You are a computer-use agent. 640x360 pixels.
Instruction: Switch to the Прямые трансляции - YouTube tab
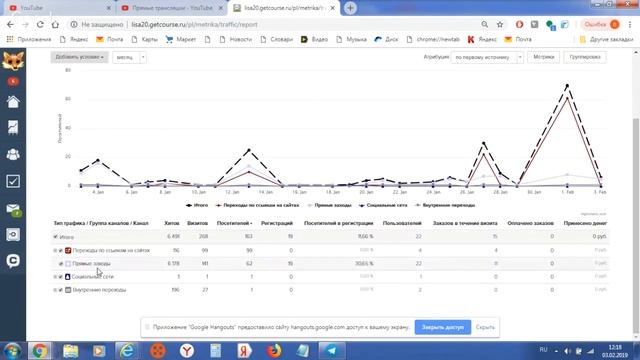[171, 8]
